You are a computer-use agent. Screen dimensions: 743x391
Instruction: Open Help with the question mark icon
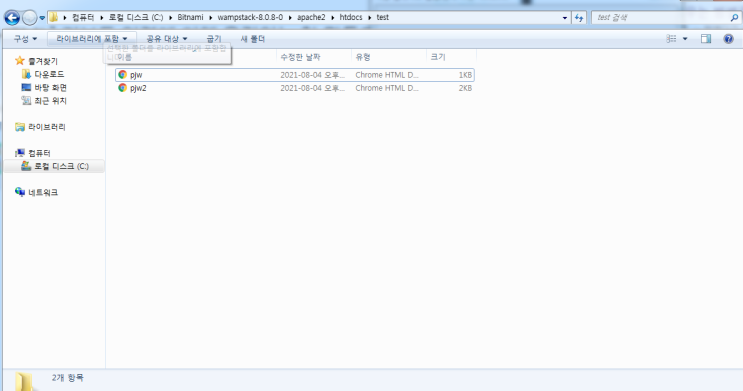(728, 39)
